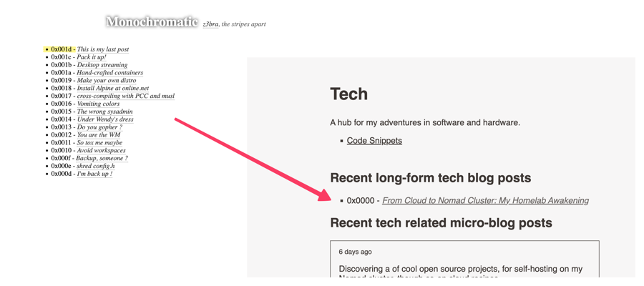Open 'Make your own distro' link
This screenshot has width=644, height=286.
pos(107,80)
